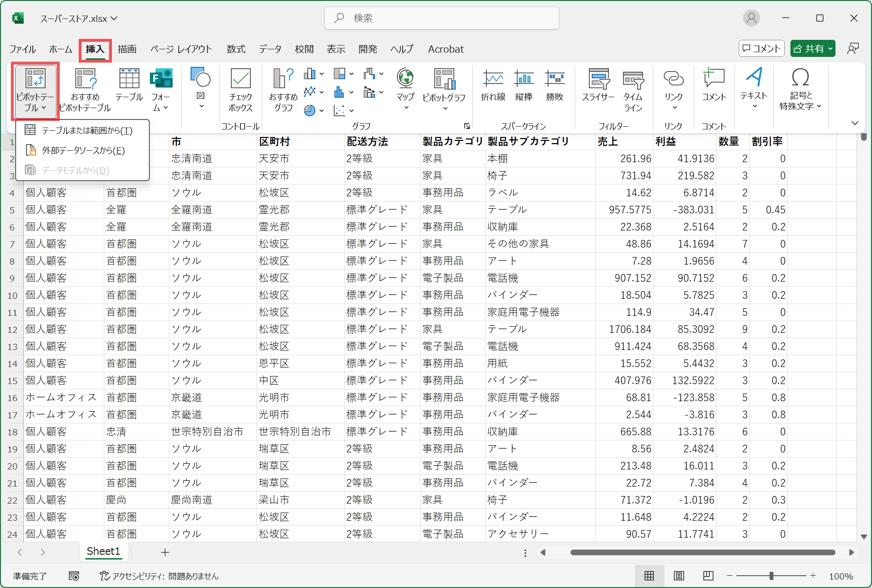
Task: Click the presence indicator icon
Action: coord(853,48)
